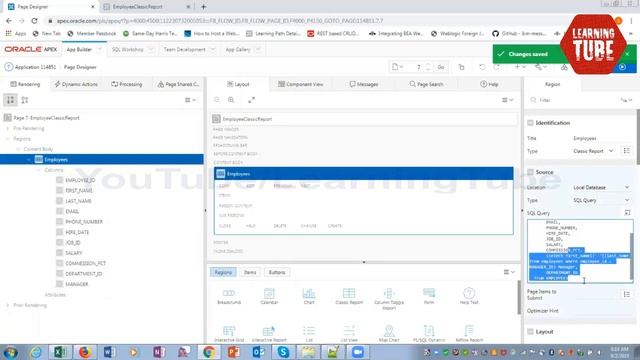Zoom out the layout view

tap(217, 100)
